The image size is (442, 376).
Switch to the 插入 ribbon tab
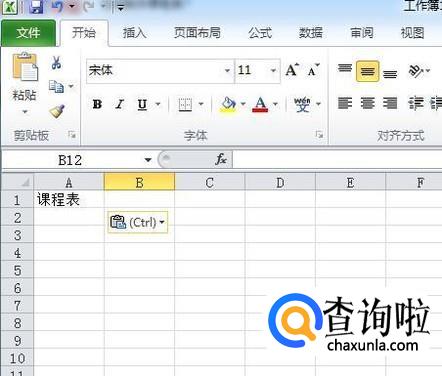click(x=134, y=33)
